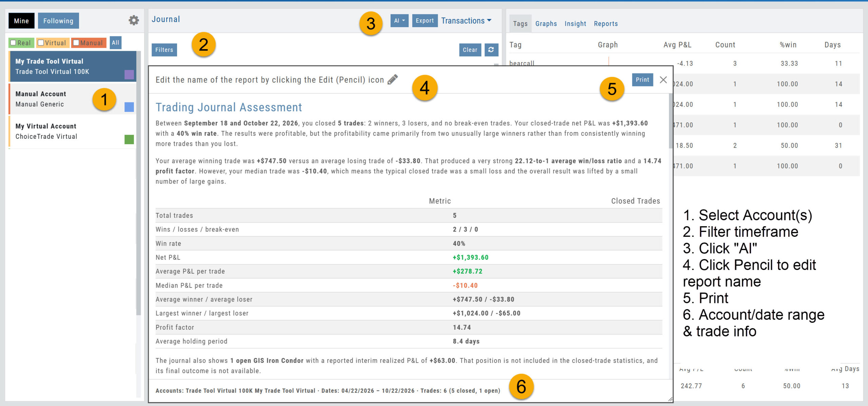This screenshot has height=406, width=868.
Task: Select My Virtual Account ChoiceTrade row
Action: (x=73, y=131)
